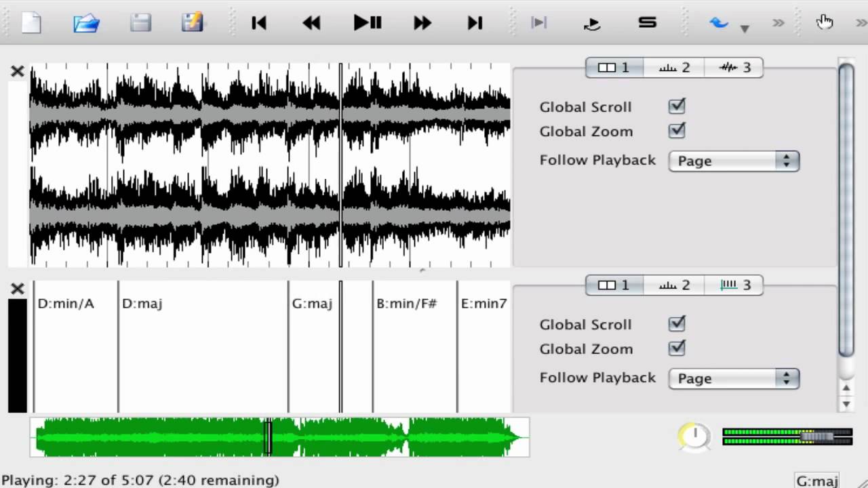Select waveform layer tab 3

(734, 68)
